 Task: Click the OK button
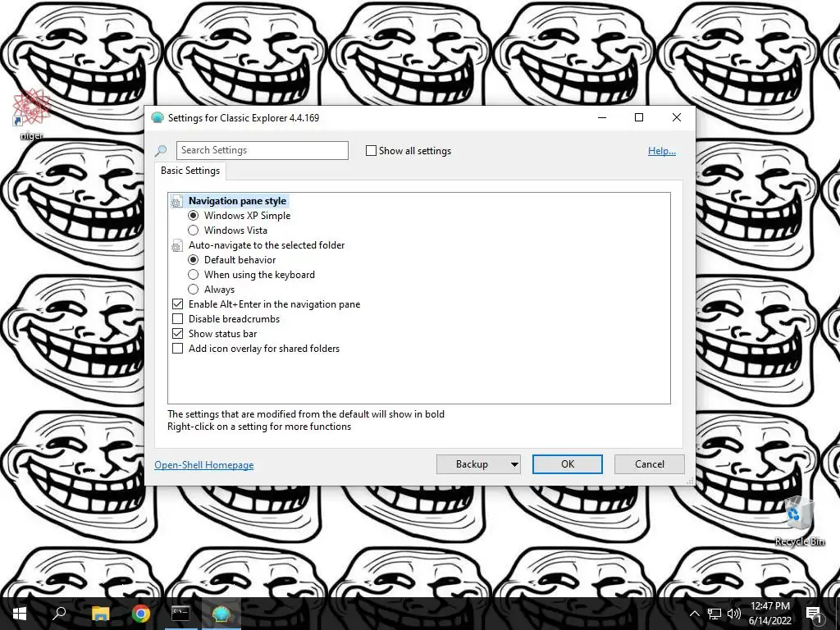(x=568, y=464)
